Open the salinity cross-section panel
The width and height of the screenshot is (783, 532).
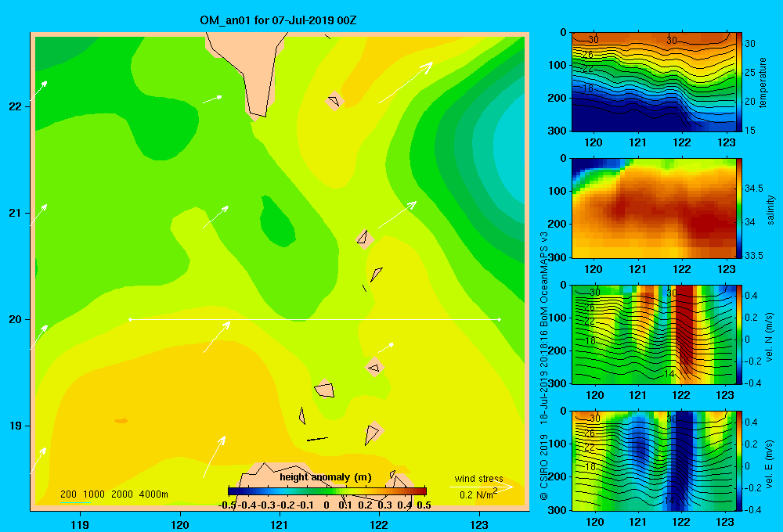(x=654, y=208)
